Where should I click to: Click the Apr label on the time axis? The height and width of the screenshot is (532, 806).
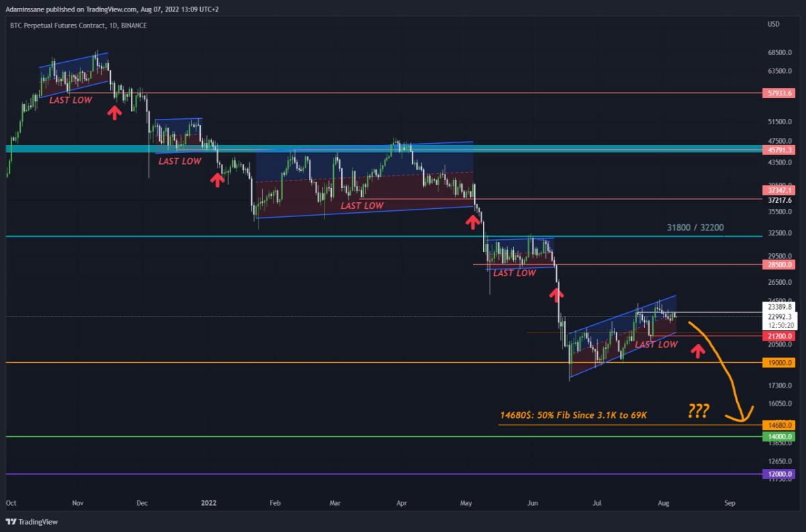pyautogui.click(x=402, y=502)
